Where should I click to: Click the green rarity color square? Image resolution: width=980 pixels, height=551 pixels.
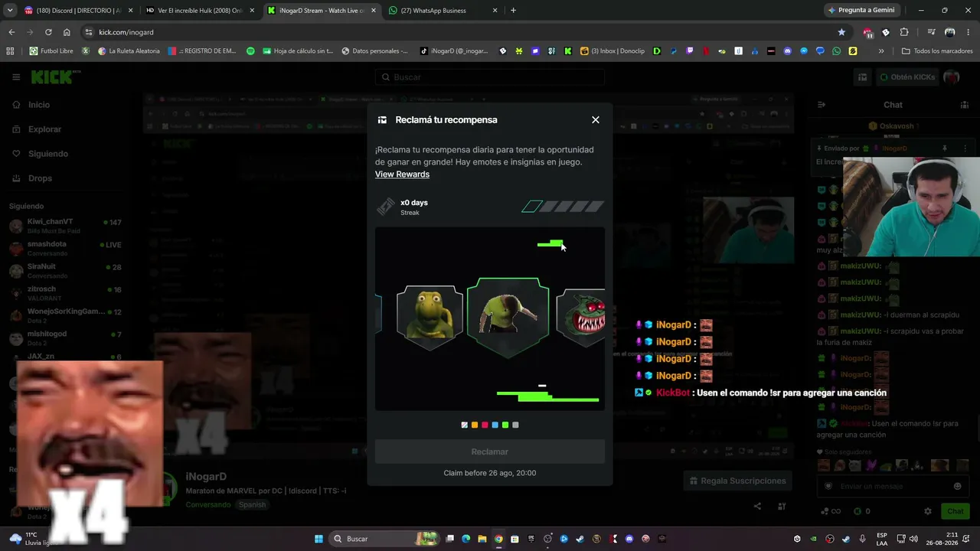coord(505,425)
